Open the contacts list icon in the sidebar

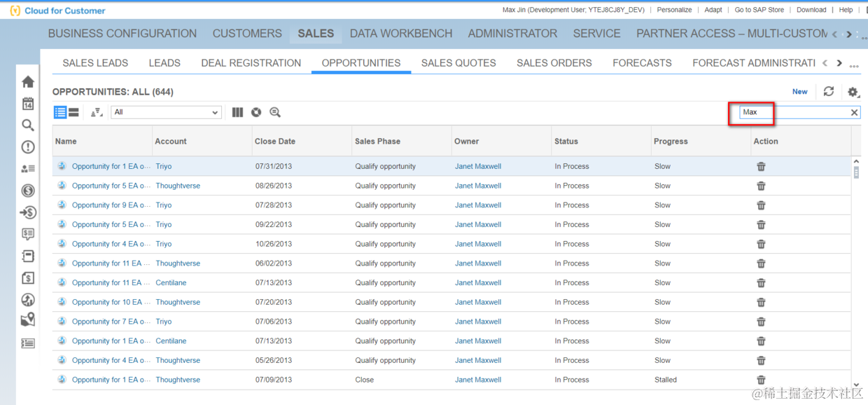pos(28,169)
